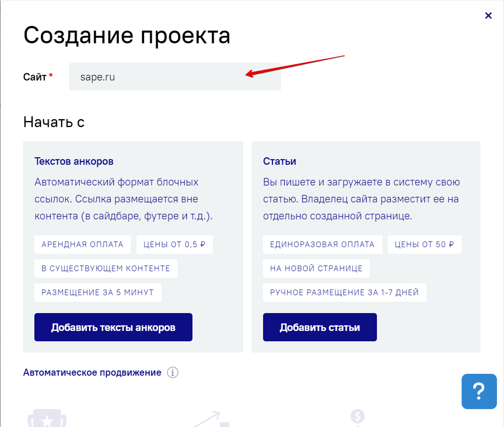Click the АРЕНДНАЯ ОПЛАТА tag
This screenshot has width=504, height=427.
coord(83,244)
